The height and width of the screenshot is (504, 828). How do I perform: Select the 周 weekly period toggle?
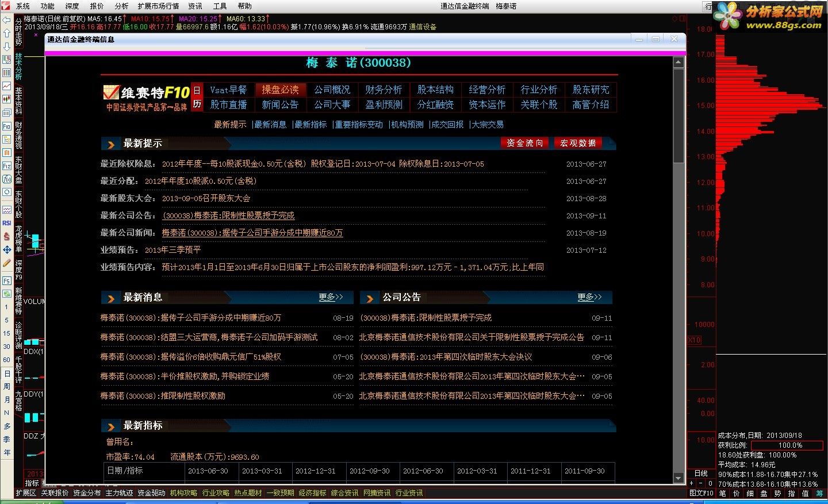[7, 387]
